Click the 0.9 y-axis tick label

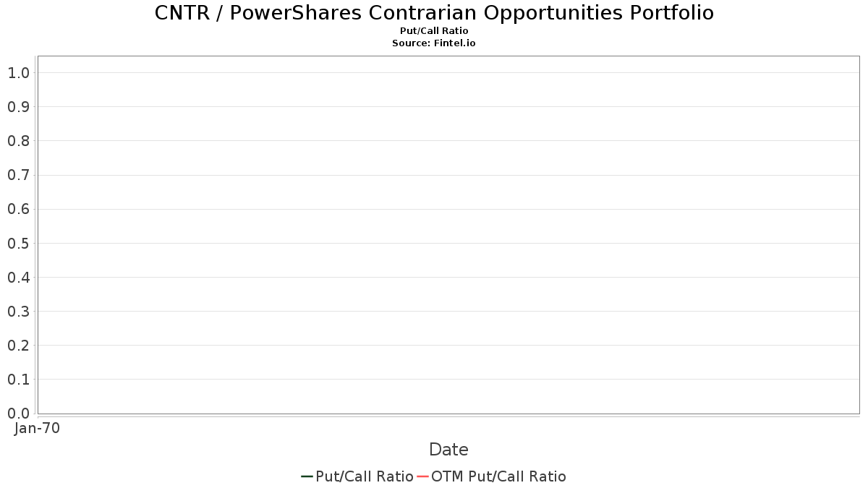[18, 107]
